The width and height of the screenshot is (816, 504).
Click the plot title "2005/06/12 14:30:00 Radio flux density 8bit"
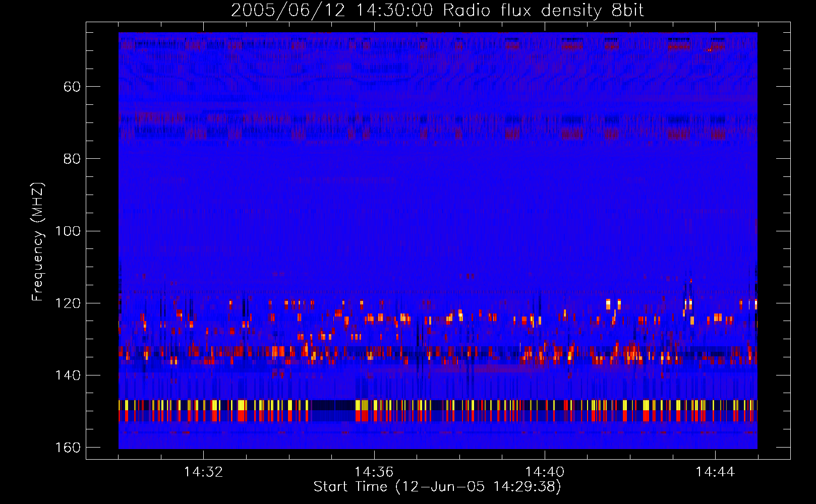click(x=438, y=11)
